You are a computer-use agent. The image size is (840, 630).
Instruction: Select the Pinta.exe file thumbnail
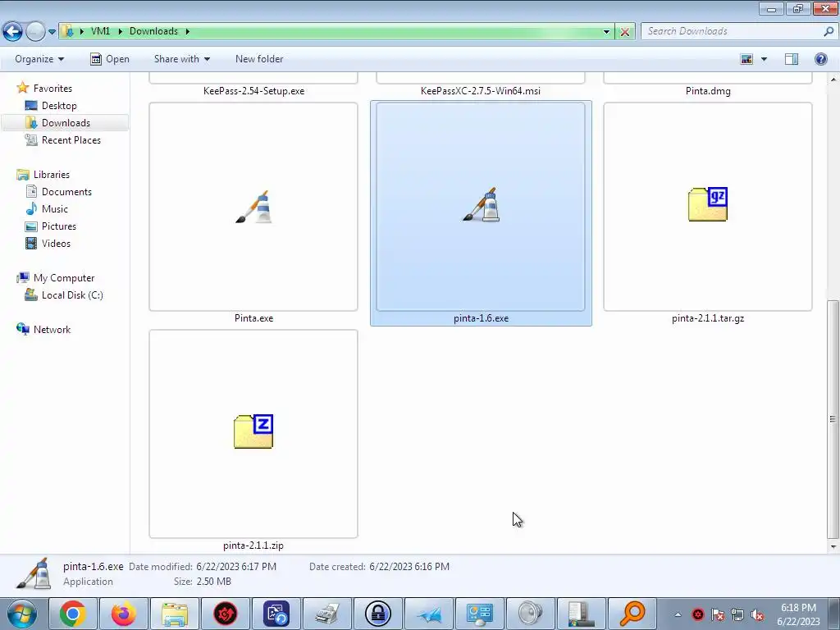tap(253, 207)
